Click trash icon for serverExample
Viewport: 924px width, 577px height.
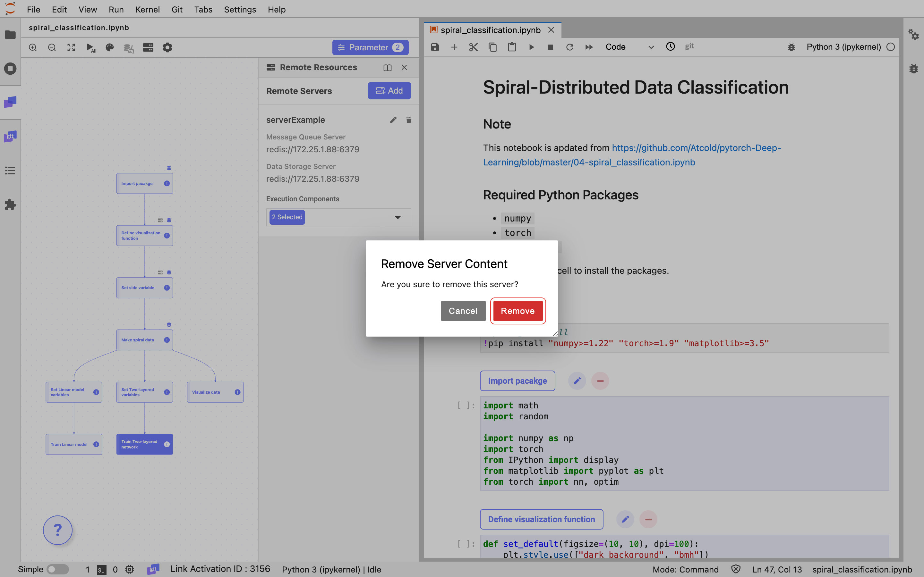click(x=408, y=120)
